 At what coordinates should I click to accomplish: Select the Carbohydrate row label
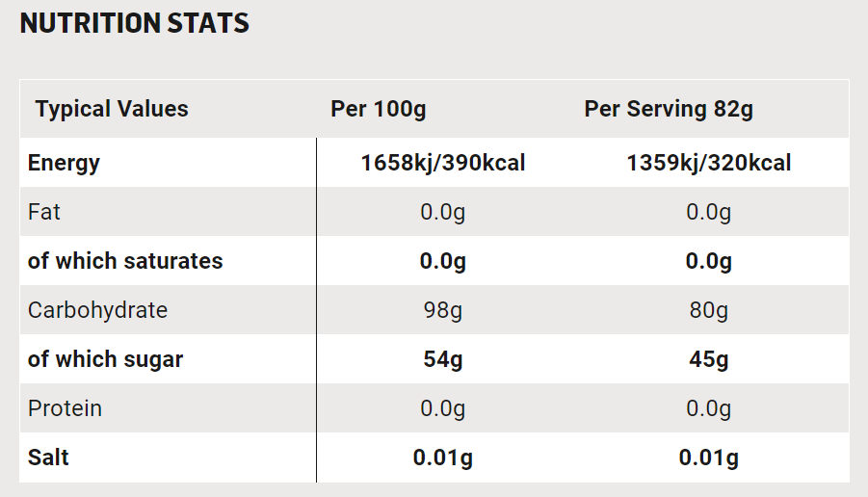coord(97,310)
